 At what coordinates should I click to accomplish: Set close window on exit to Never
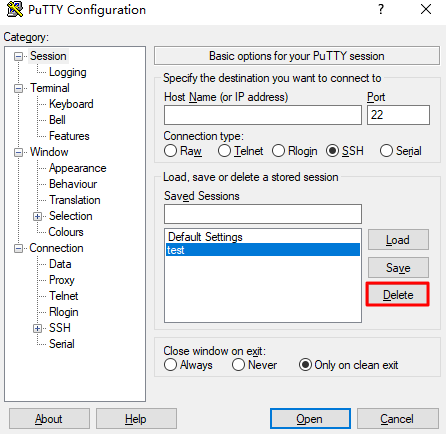[239, 365]
